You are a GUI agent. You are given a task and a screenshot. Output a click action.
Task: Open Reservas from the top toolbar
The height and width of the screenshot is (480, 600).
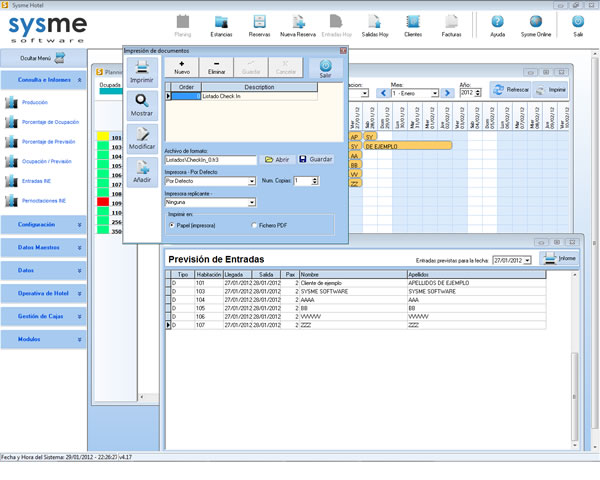tap(259, 26)
